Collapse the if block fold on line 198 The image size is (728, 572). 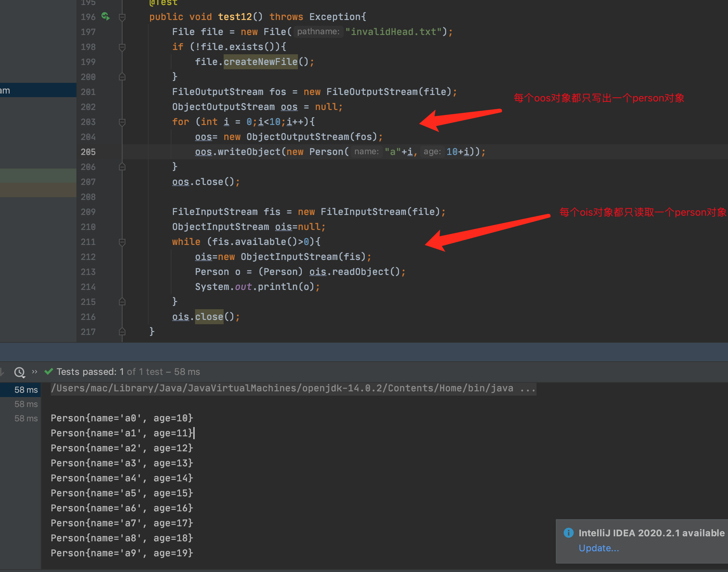click(122, 47)
